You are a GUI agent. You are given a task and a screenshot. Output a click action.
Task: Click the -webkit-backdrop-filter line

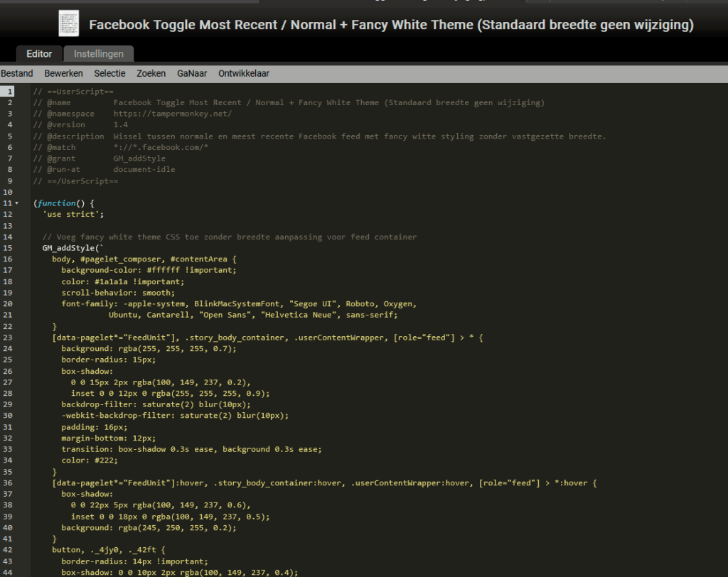point(175,416)
